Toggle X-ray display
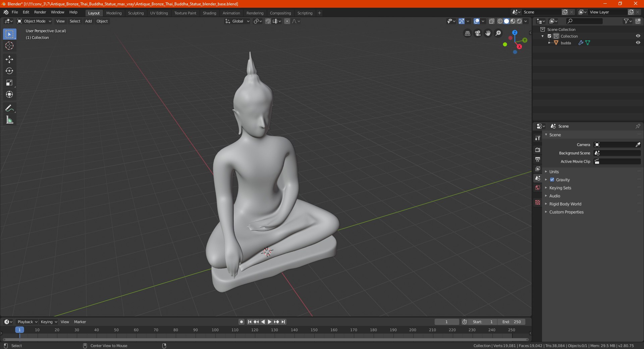This screenshot has width=644, height=349. [491, 21]
